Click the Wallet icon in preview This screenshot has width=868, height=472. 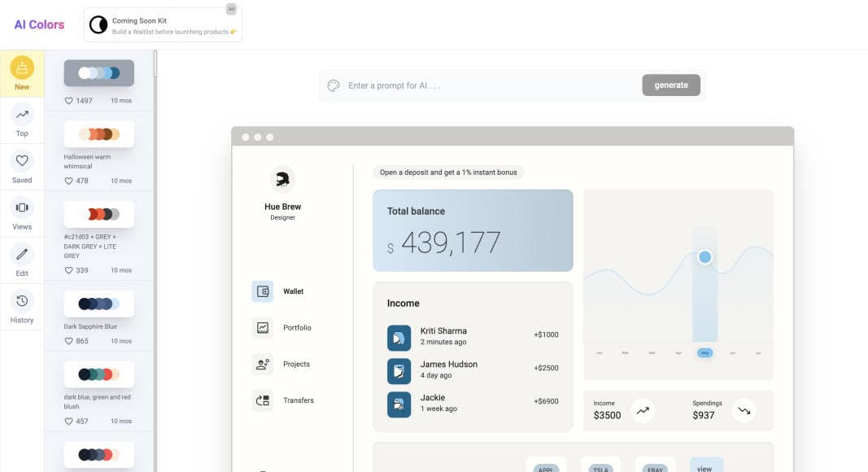[x=263, y=291]
